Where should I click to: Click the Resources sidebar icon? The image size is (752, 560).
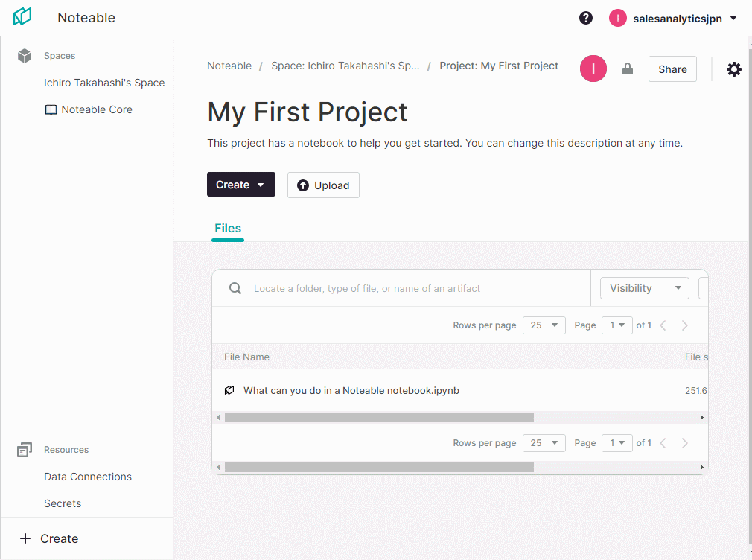pos(25,450)
